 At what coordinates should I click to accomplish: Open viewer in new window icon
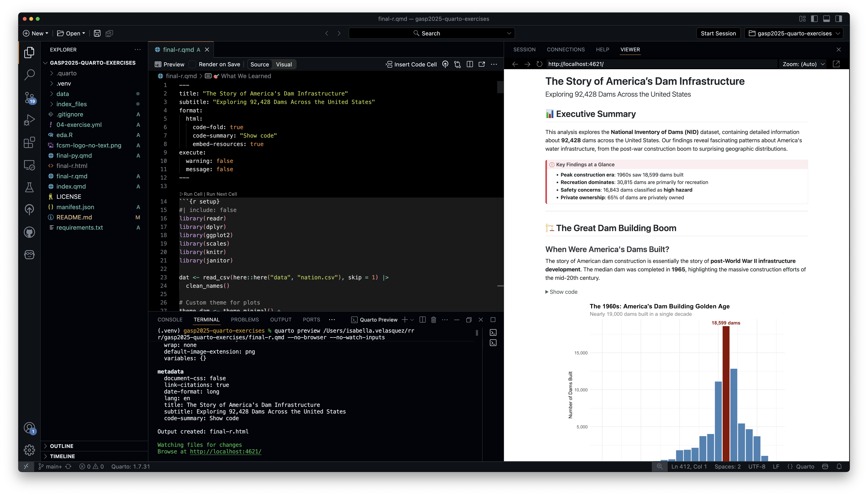[836, 64]
